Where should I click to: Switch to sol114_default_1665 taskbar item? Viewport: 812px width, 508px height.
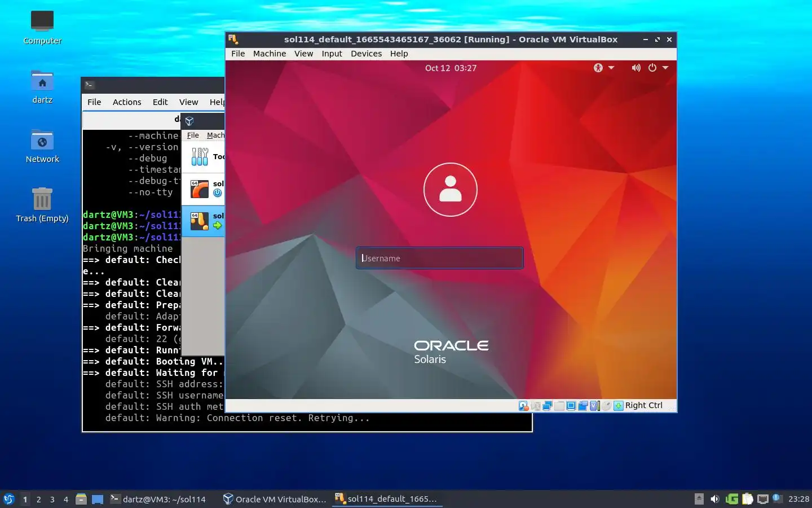click(387, 499)
